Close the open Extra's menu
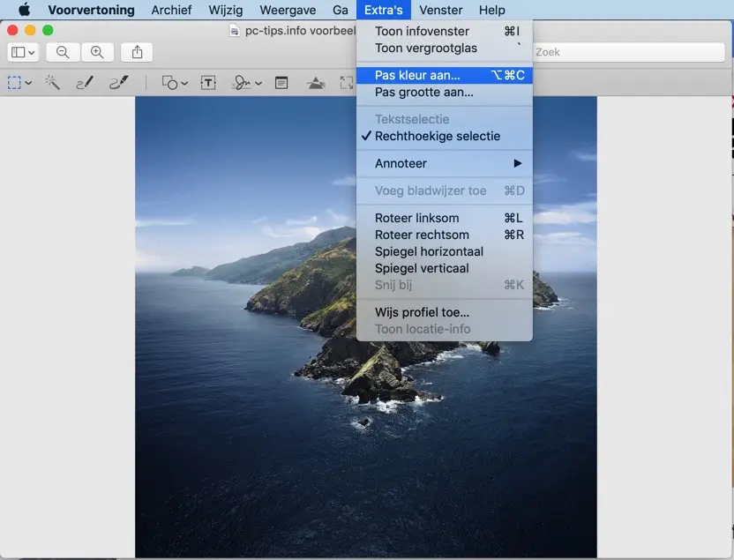The width and height of the screenshot is (734, 560). [x=384, y=10]
